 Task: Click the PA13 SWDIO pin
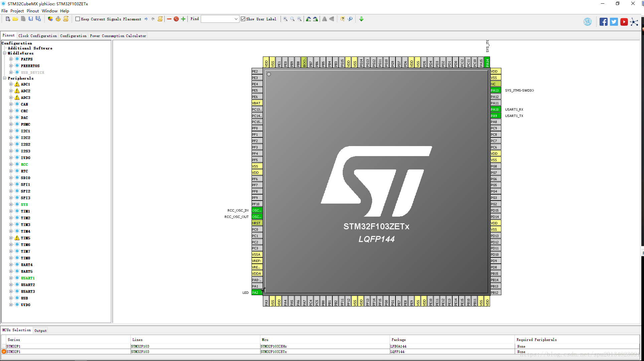coord(496,90)
